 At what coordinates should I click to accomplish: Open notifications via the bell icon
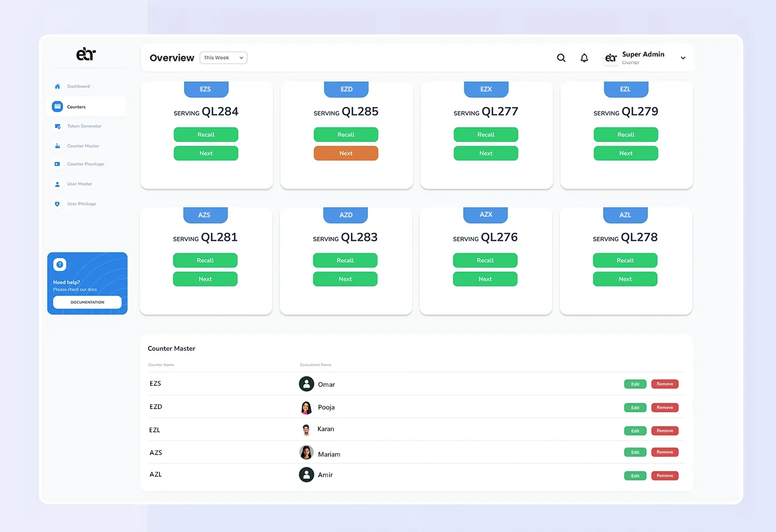click(584, 58)
